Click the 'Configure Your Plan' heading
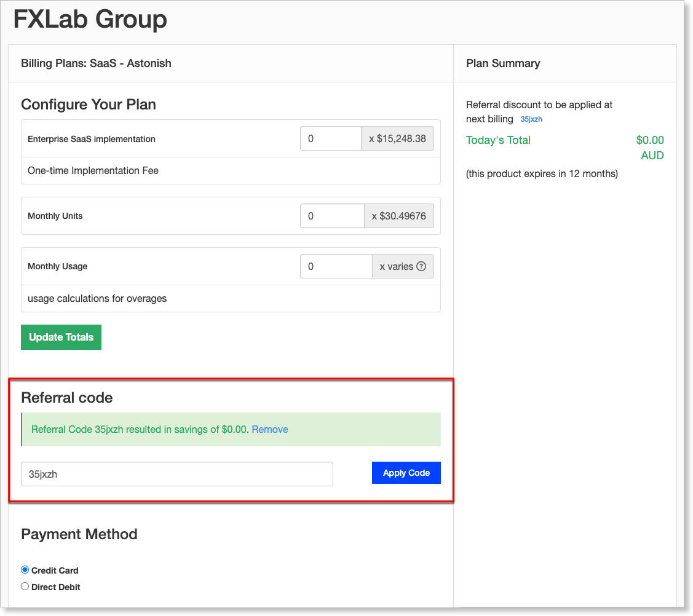The image size is (693, 616). click(x=89, y=105)
